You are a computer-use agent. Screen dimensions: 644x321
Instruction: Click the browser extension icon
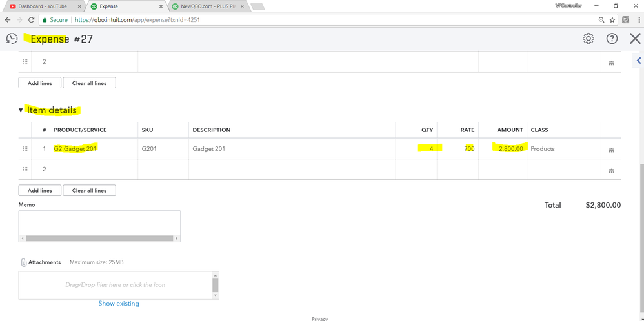626,19
